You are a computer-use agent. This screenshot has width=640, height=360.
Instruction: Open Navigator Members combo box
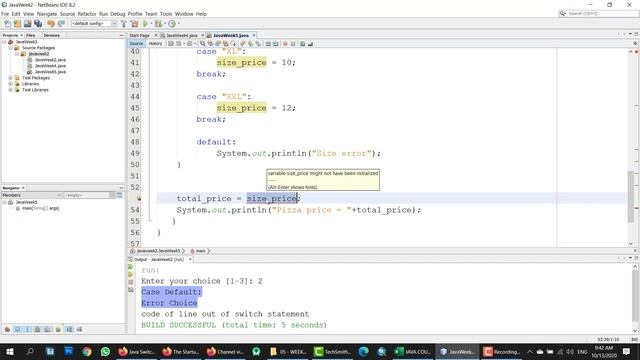pos(32,196)
